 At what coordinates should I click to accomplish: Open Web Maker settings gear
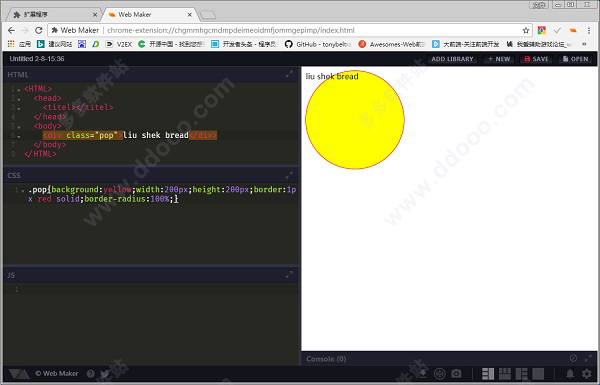coord(587,374)
